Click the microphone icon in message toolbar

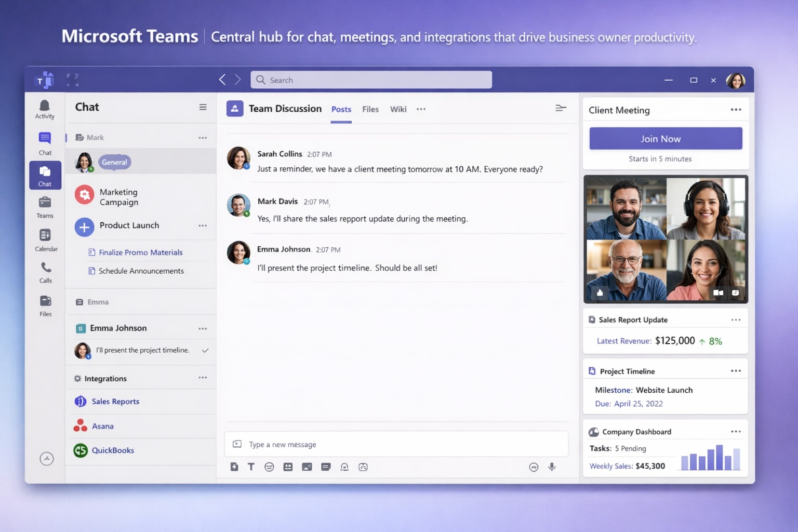[x=552, y=467]
